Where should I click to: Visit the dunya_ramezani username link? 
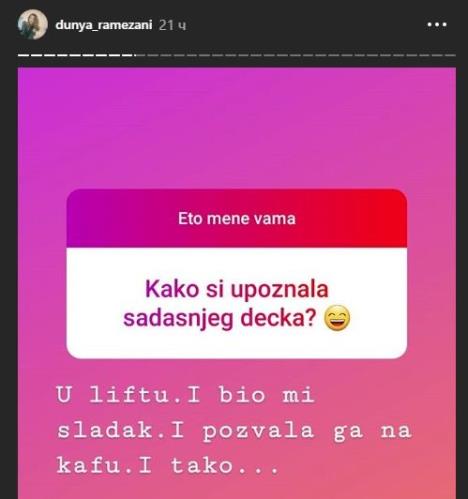tap(104, 25)
